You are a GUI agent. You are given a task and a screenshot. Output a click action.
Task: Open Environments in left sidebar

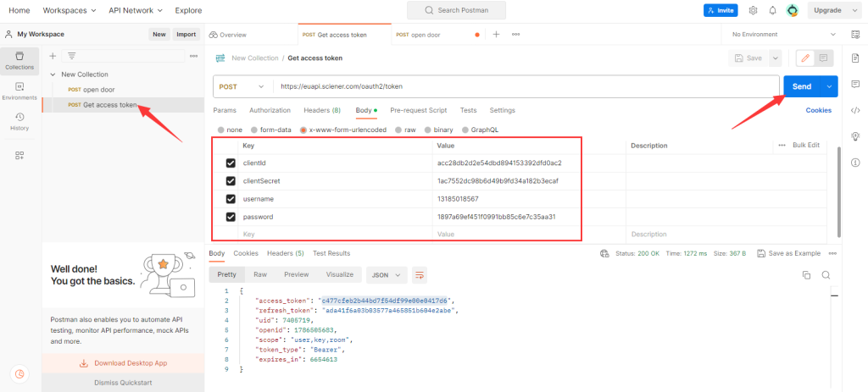pos(19,91)
